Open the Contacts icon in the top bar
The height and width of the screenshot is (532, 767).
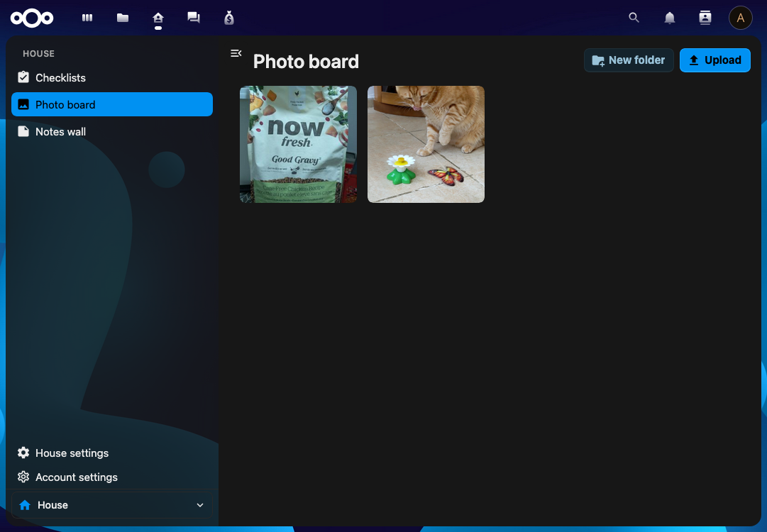[x=705, y=18]
